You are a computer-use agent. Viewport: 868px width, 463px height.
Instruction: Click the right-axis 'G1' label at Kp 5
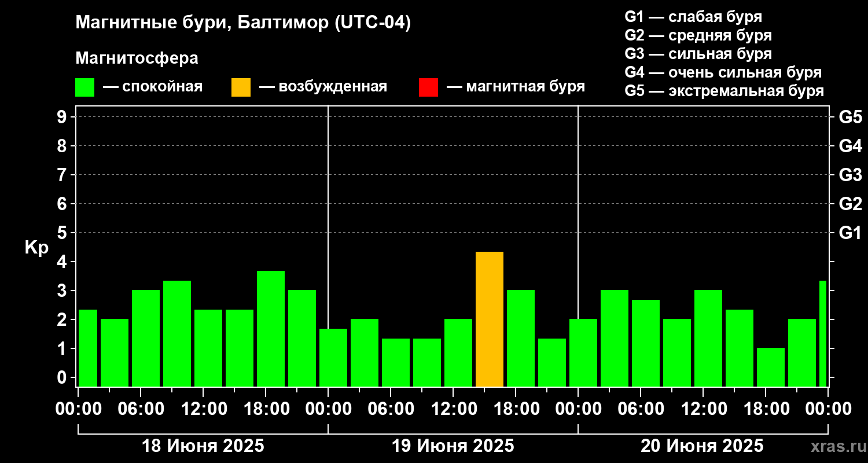[850, 233]
